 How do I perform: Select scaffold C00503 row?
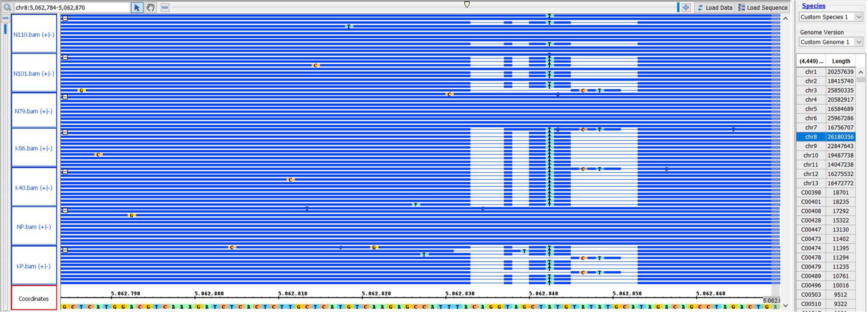pyautogui.click(x=826, y=294)
